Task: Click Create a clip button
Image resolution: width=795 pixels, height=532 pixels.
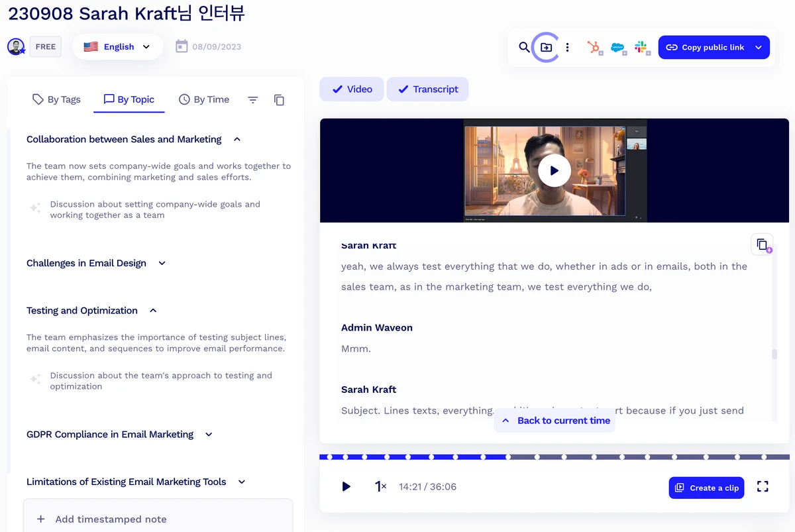Action: click(706, 488)
